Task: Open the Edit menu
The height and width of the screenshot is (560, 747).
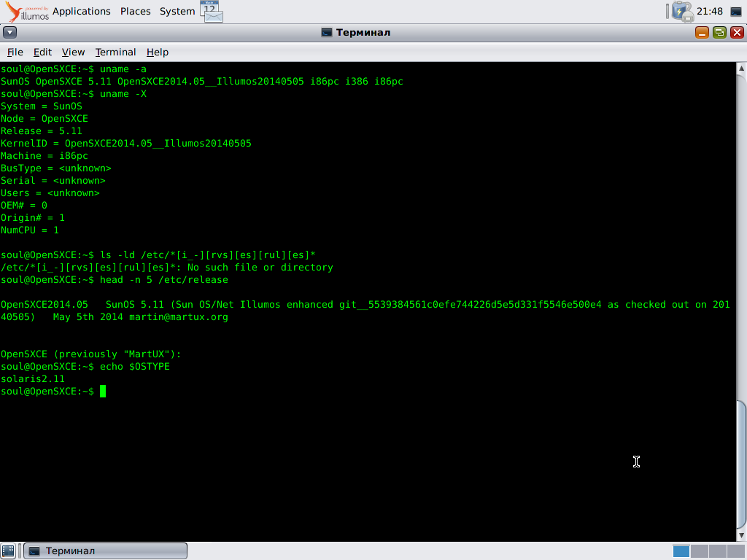Action: (42, 52)
